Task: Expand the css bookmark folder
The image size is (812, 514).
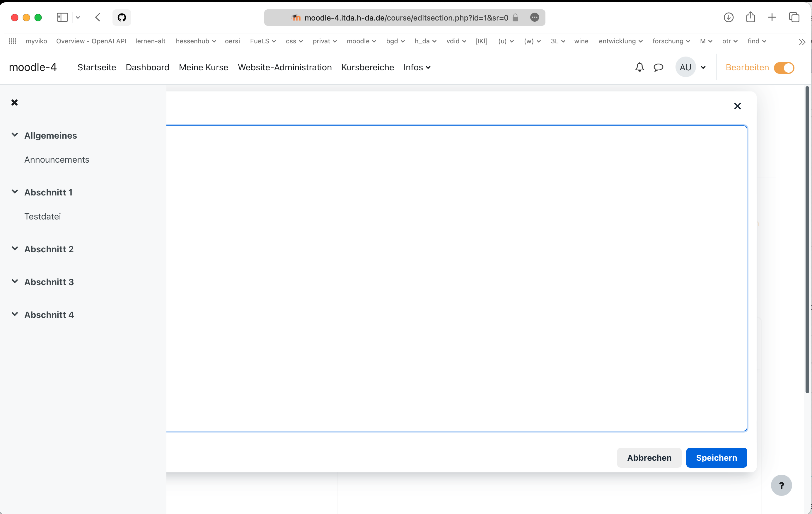Action: [294, 41]
